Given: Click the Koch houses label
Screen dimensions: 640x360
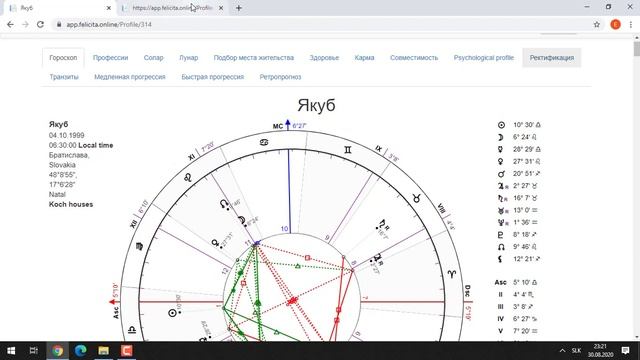Looking at the screenshot, I should click(x=71, y=204).
